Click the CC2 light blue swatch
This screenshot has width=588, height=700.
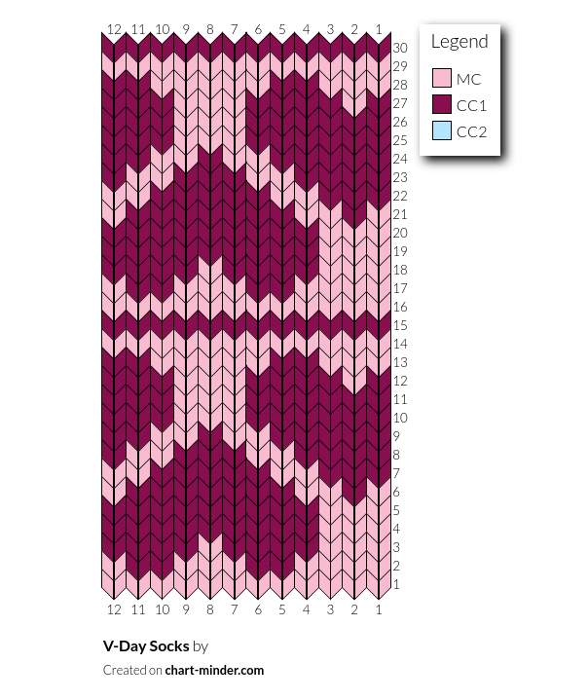pyautogui.click(x=442, y=130)
